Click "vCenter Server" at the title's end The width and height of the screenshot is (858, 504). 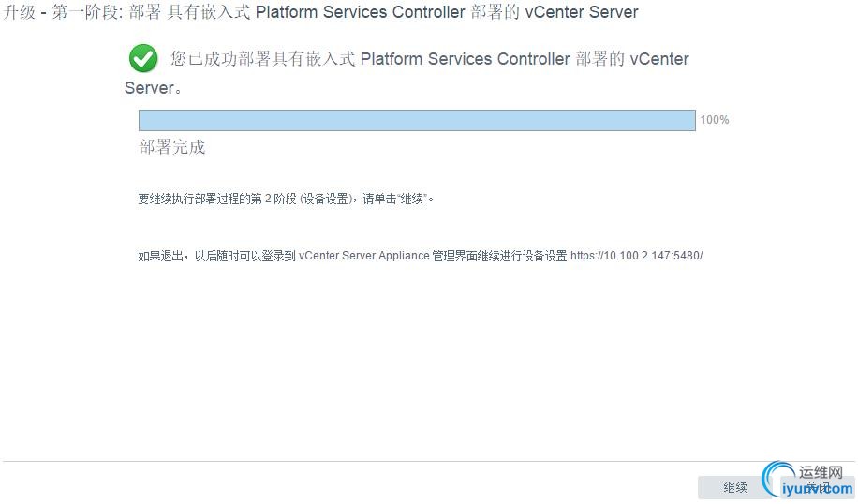[x=582, y=13]
